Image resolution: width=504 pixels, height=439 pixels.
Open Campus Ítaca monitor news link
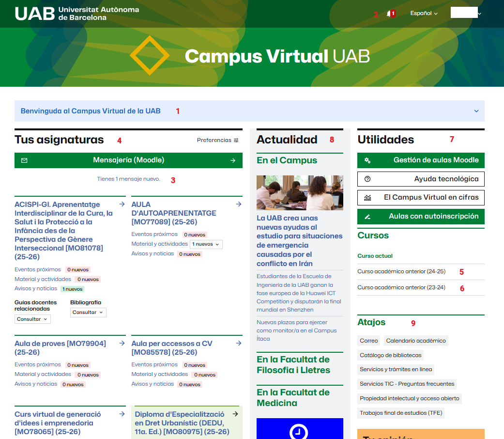tap(297, 330)
